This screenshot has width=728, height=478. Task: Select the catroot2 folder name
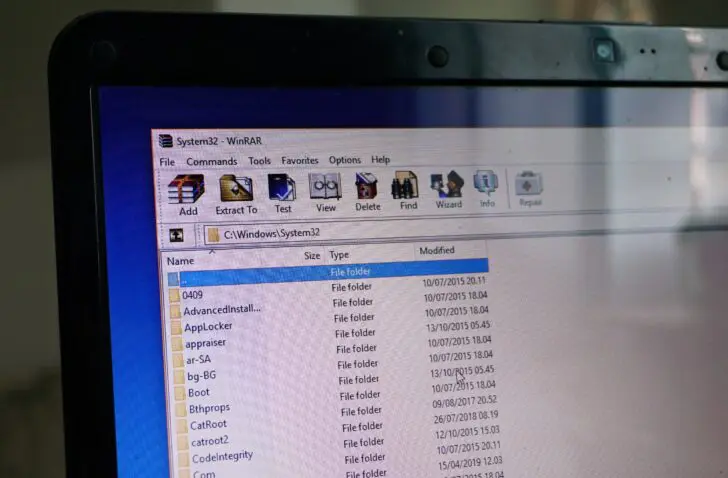[x=210, y=441]
